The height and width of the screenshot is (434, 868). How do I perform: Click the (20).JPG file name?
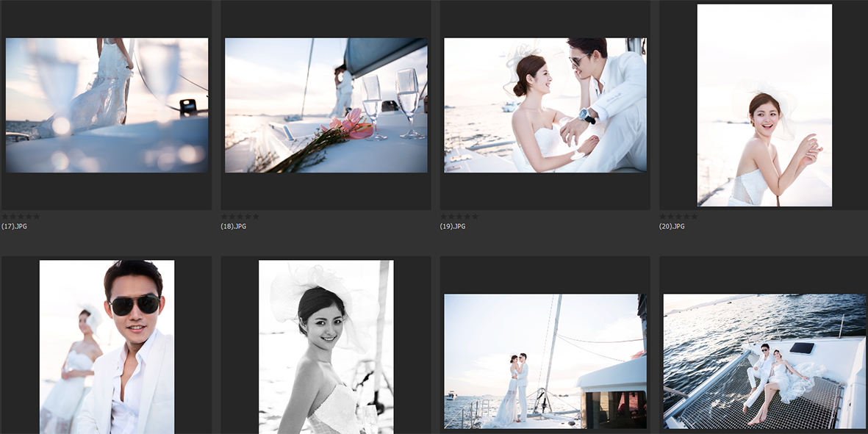pos(672,227)
